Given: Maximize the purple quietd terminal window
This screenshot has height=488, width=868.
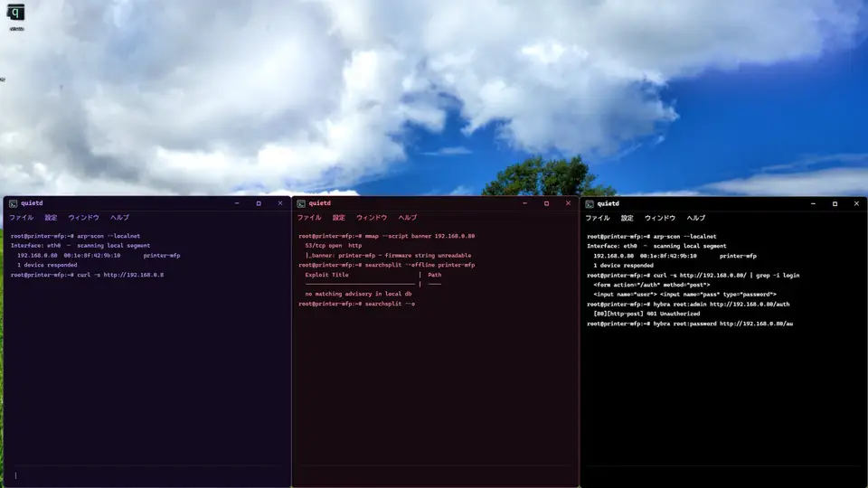Looking at the screenshot, I should pyautogui.click(x=259, y=203).
